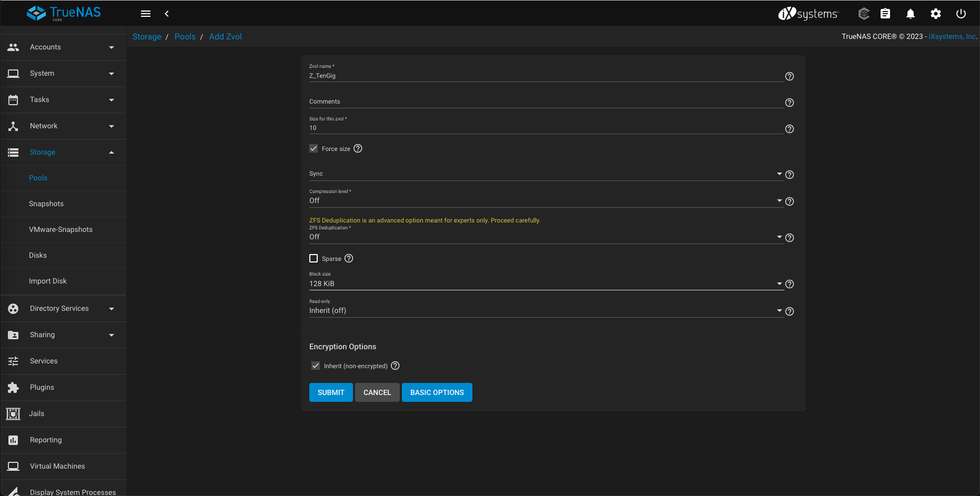Click the collapse sidebar chevron icon
The image size is (980, 496).
pos(167,14)
